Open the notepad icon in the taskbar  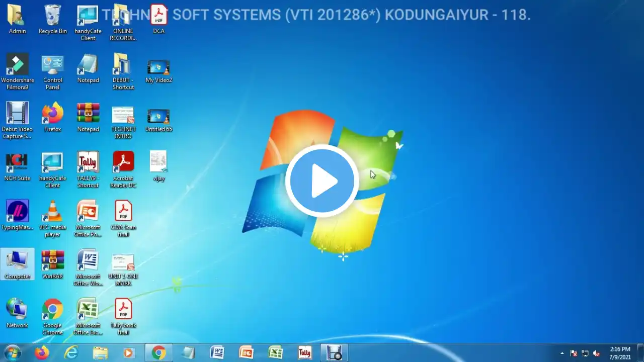pyautogui.click(x=188, y=353)
